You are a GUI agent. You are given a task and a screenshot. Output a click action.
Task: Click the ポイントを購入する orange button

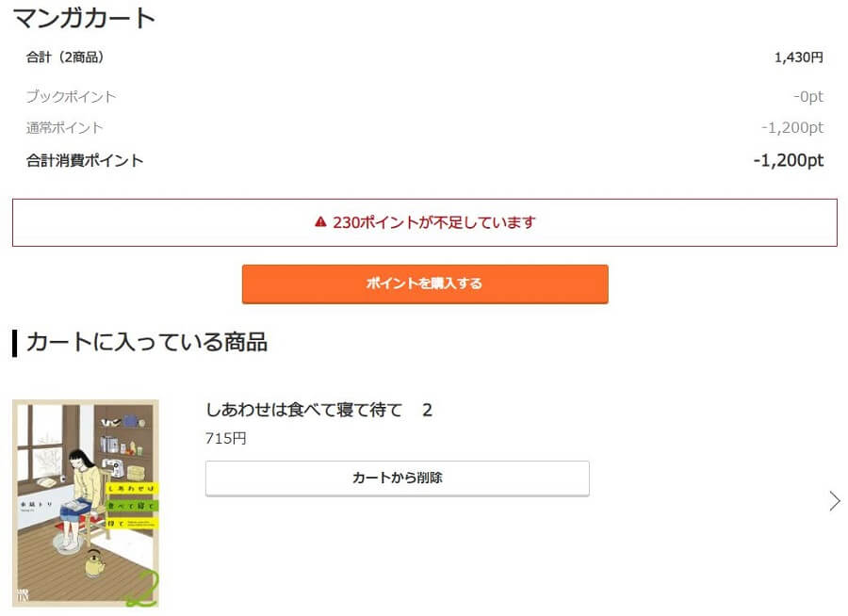click(425, 284)
